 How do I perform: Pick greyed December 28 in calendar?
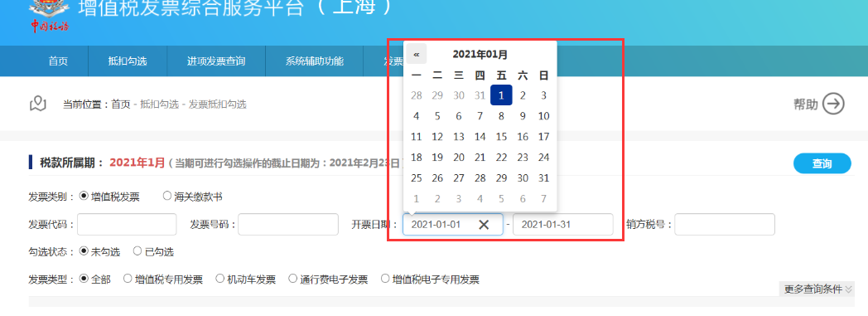pos(417,95)
